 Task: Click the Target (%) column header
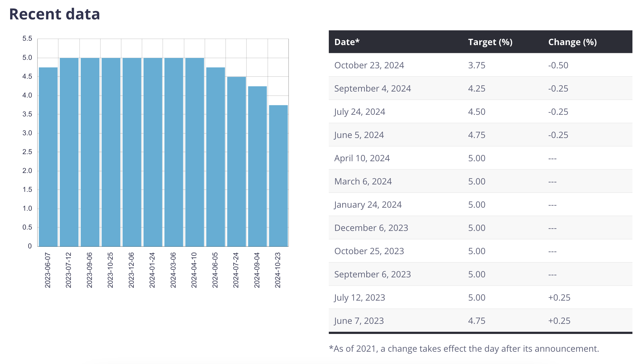click(x=490, y=42)
